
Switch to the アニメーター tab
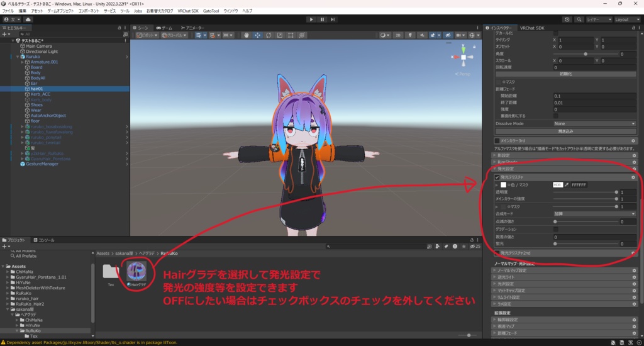(x=192, y=28)
